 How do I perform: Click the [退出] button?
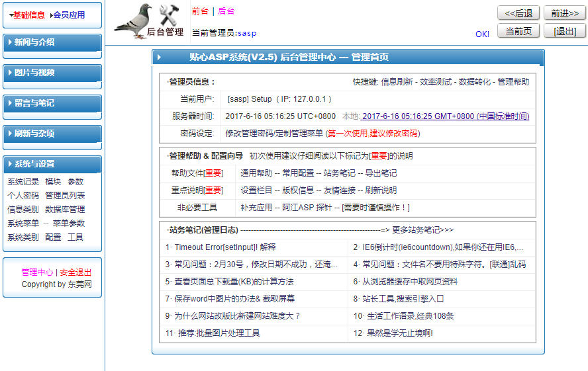pyautogui.click(x=565, y=31)
